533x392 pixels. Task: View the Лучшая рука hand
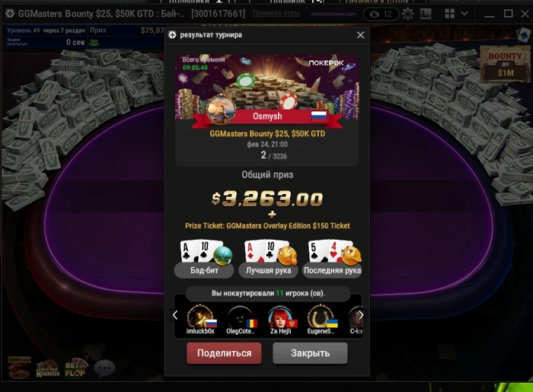click(x=269, y=259)
